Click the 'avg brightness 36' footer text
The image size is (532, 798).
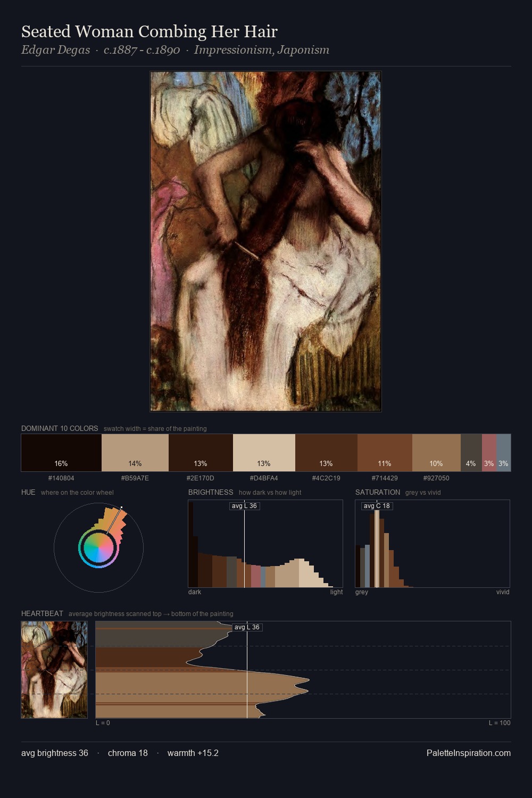[55, 753]
